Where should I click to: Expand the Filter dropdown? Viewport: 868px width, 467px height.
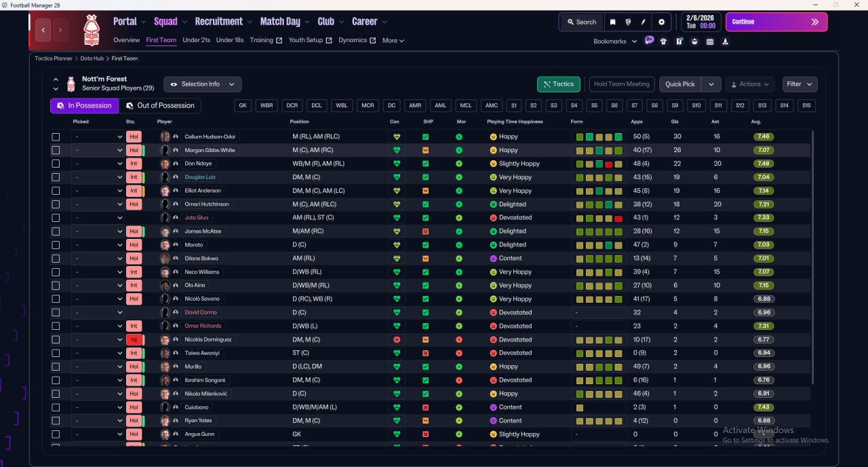click(800, 84)
